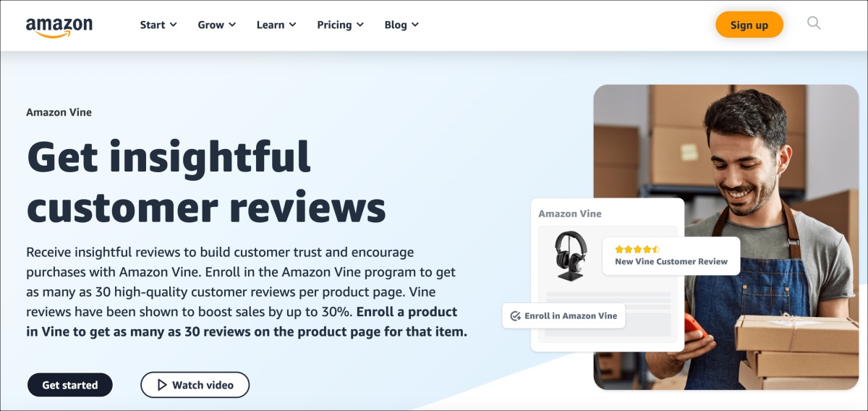The width and height of the screenshot is (868, 411).
Task: Click the star rating icons
Action: [637, 249]
